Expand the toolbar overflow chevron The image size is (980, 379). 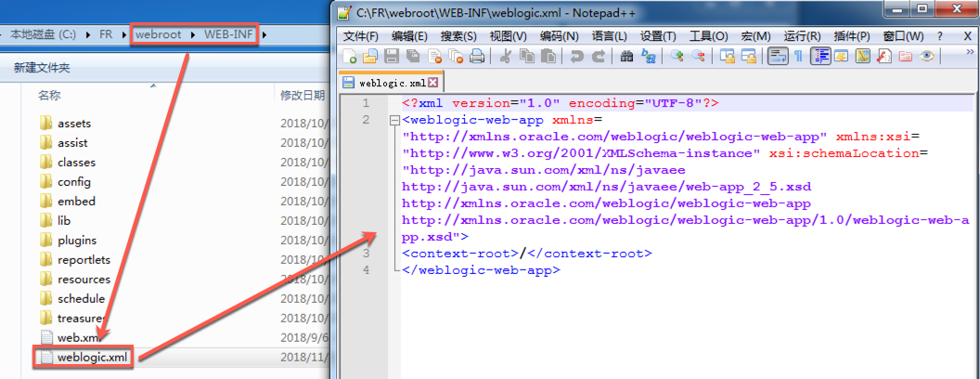[x=971, y=52]
